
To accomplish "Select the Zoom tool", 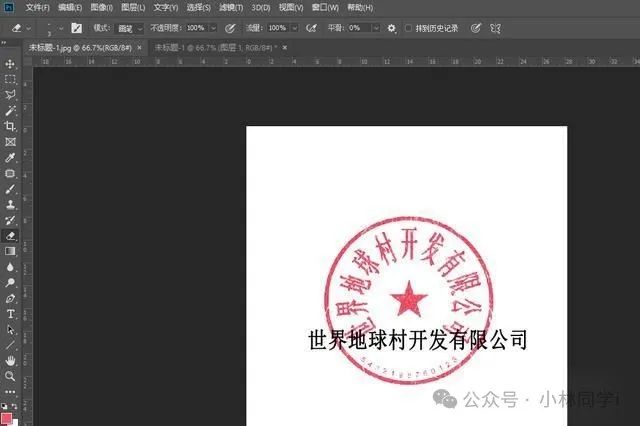I will coord(10,376).
